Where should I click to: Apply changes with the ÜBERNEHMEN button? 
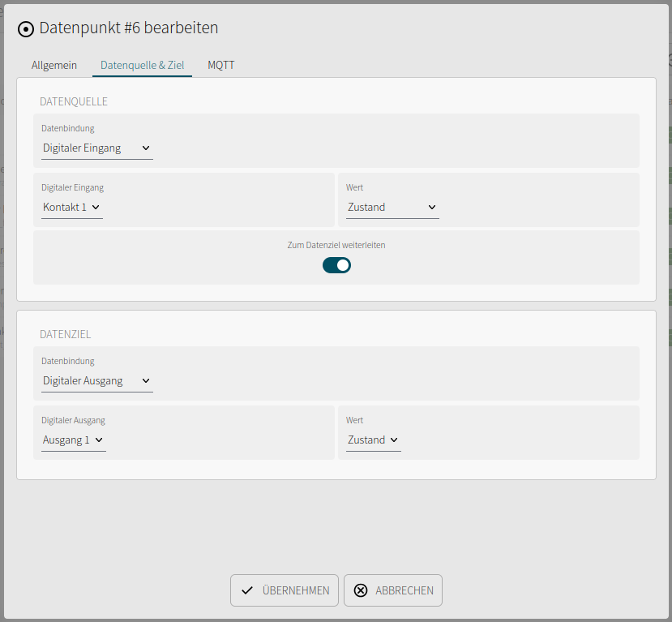tap(285, 590)
